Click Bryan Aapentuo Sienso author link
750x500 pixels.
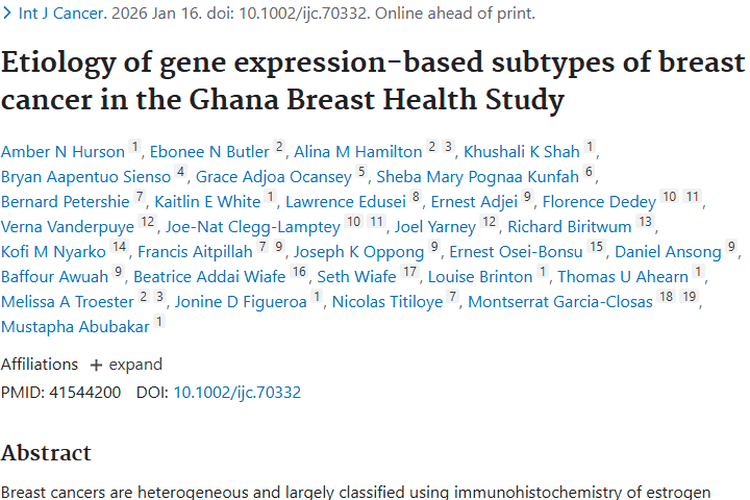pyautogui.click(x=85, y=177)
